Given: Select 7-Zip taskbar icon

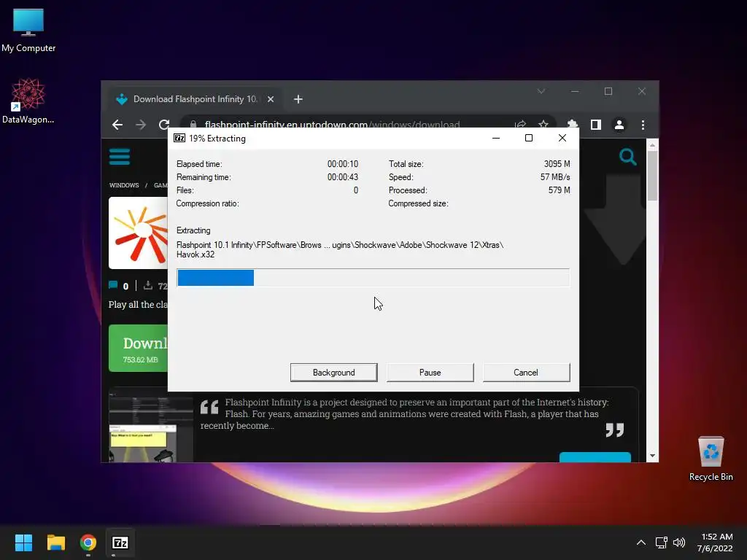Looking at the screenshot, I should point(120,542).
